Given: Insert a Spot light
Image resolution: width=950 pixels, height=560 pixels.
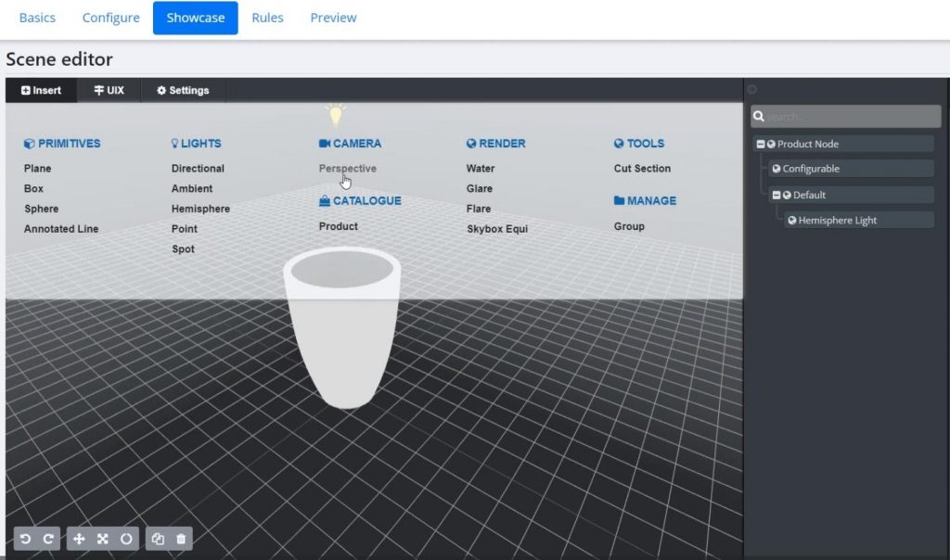Looking at the screenshot, I should pos(183,248).
